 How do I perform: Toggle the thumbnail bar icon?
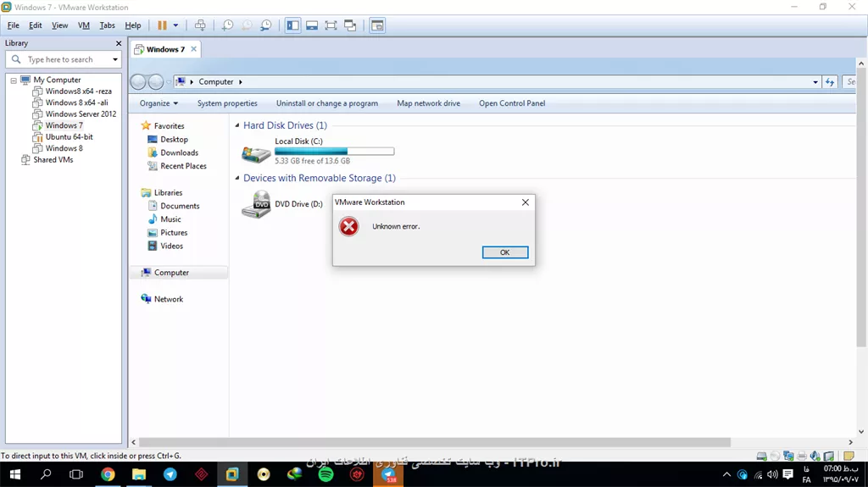point(312,25)
